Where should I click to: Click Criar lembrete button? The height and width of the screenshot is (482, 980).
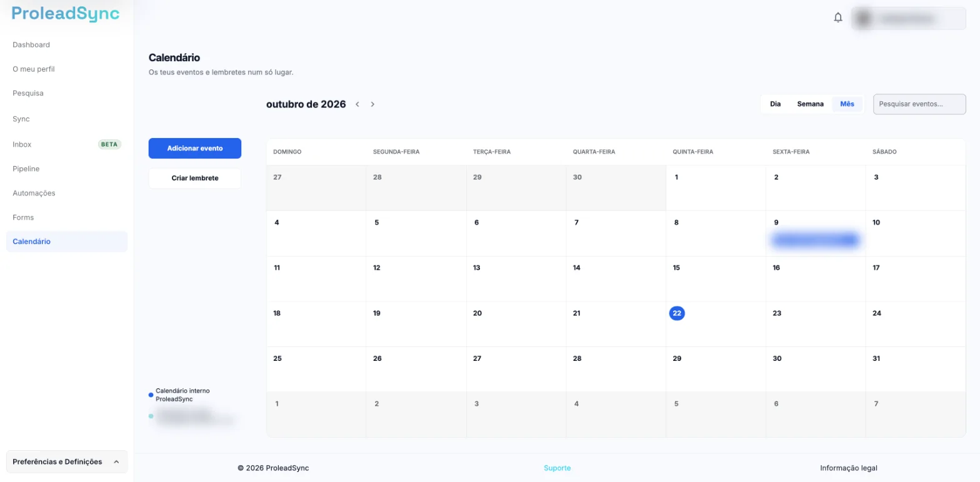coord(195,178)
